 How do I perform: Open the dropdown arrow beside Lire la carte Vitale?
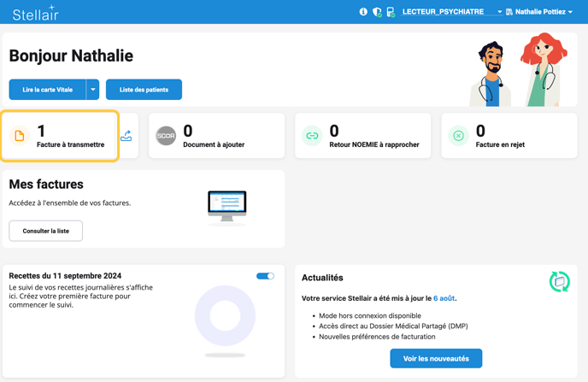pyautogui.click(x=93, y=90)
